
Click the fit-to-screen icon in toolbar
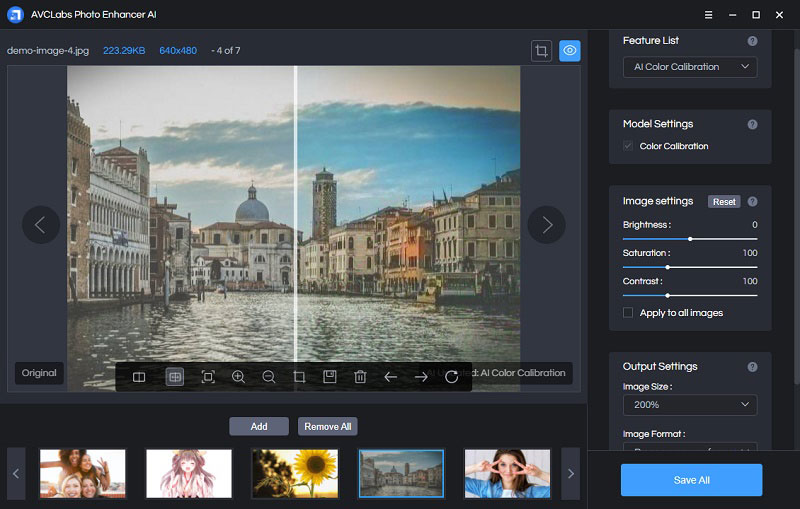tap(208, 377)
